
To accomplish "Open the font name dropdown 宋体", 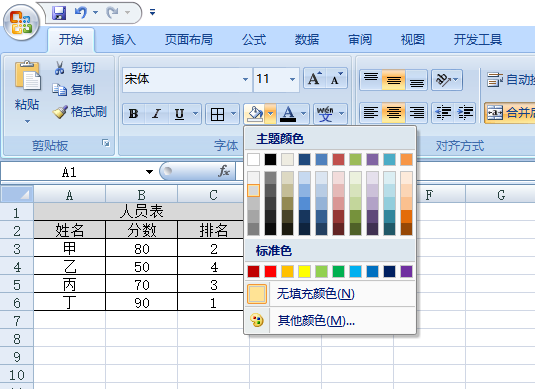I will [x=245, y=80].
